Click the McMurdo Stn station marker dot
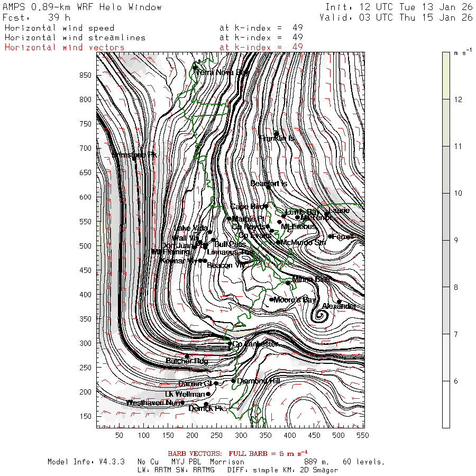 278,242
